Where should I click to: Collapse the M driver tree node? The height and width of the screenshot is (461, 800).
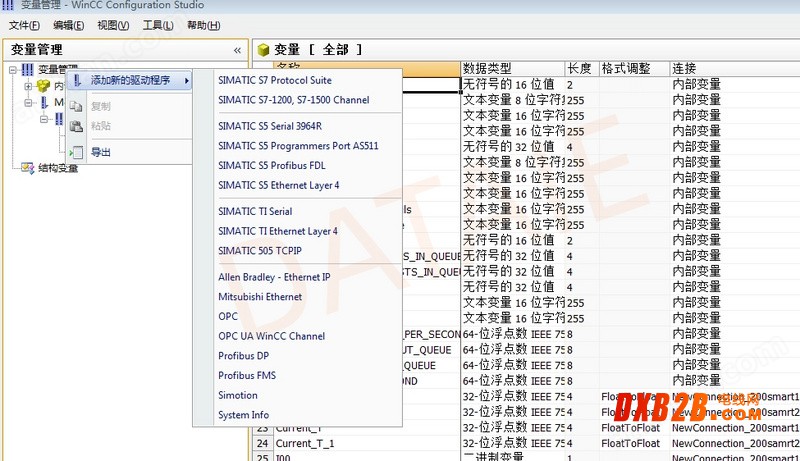tap(28, 103)
